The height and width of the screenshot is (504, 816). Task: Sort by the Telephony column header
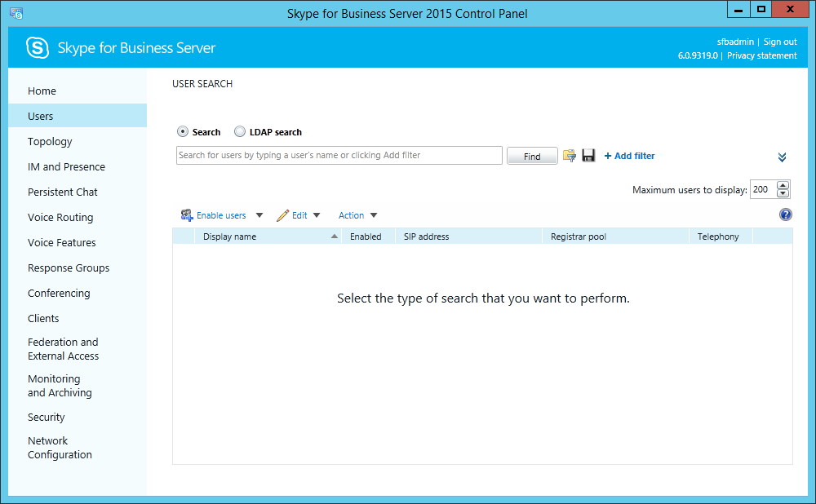721,237
